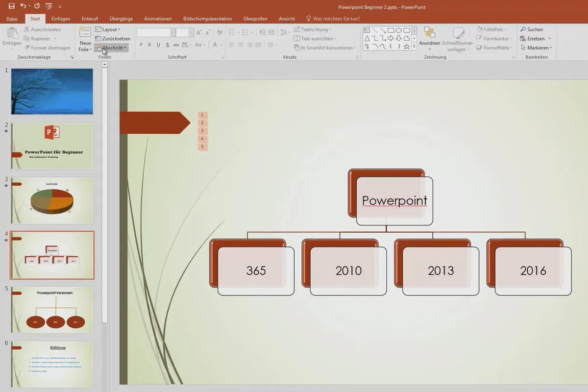Select the rectangle shape in gallery
The height and width of the screenshot is (392, 588).
tap(391, 30)
